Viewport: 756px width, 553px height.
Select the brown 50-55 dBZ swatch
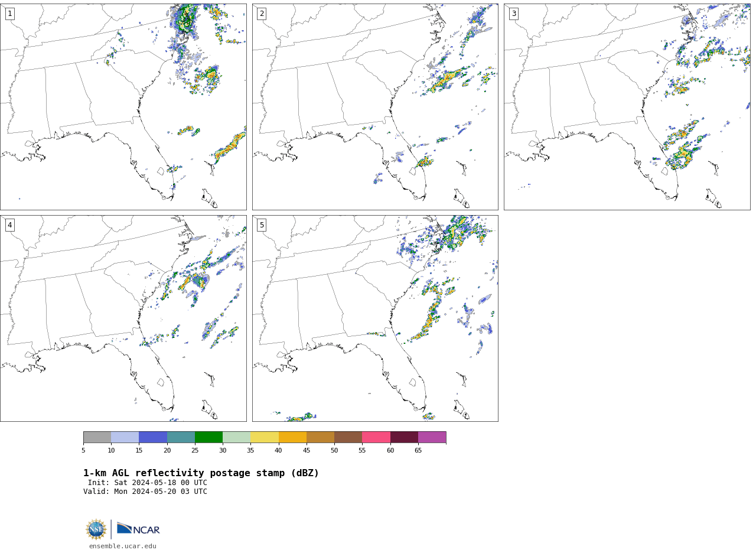pyautogui.click(x=348, y=437)
